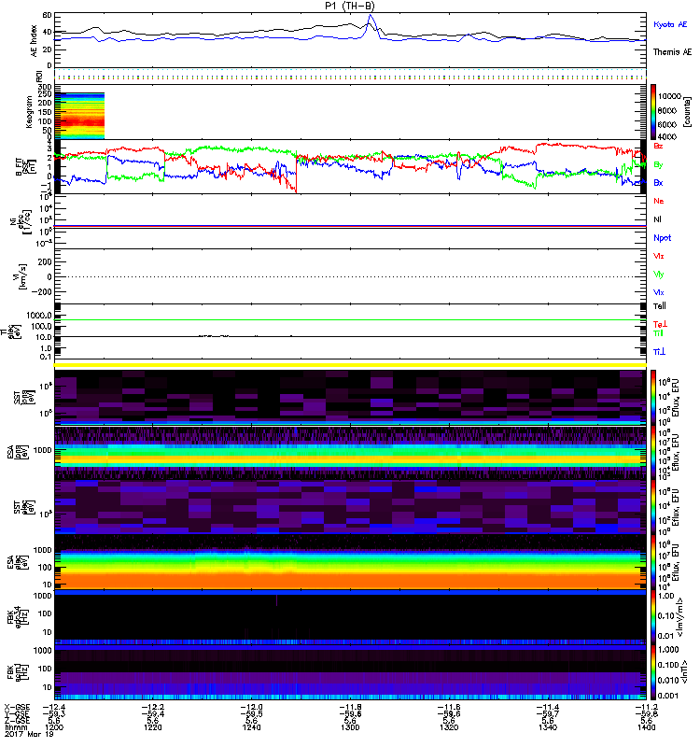Image resolution: width=700 pixels, height=747 pixels.
Task: Click the red Ne density label
Action: pyautogui.click(x=659, y=202)
